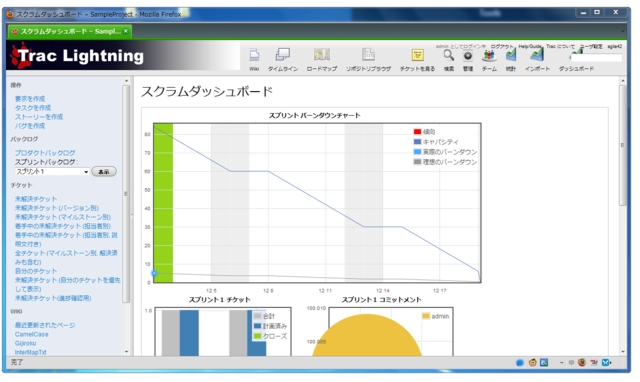
Task: Open the インポート import icon
Action: 537,55
